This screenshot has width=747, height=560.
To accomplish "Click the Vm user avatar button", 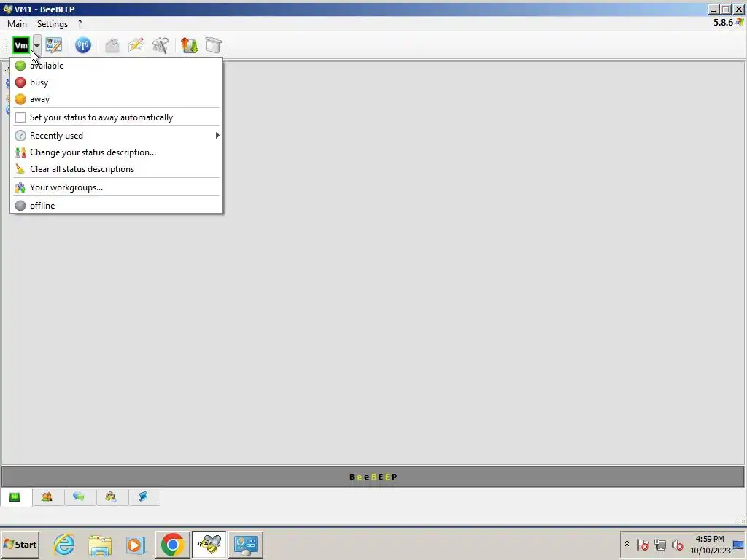I will pos(21,45).
